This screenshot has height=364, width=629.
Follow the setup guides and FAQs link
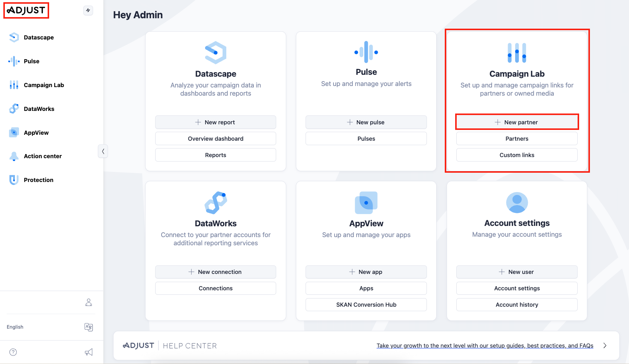[x=485, y=346]
